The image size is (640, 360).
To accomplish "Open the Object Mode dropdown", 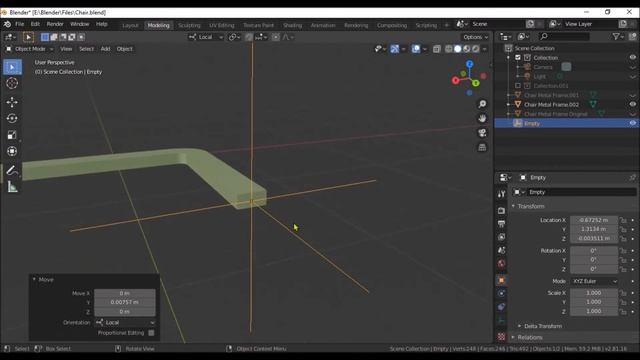I will pyautogui.click(x=30, y=49).
